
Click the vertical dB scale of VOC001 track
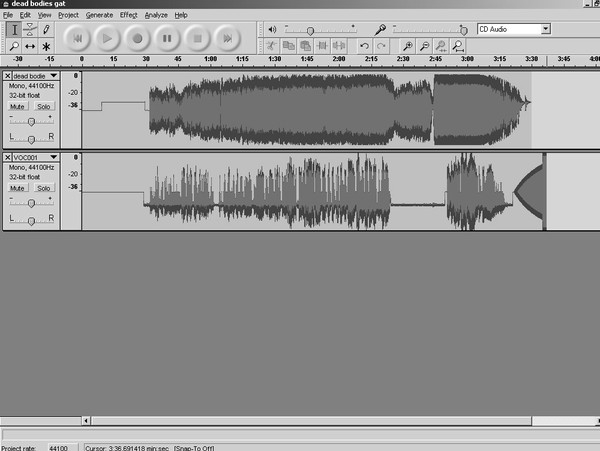click(x=71, y=191)
